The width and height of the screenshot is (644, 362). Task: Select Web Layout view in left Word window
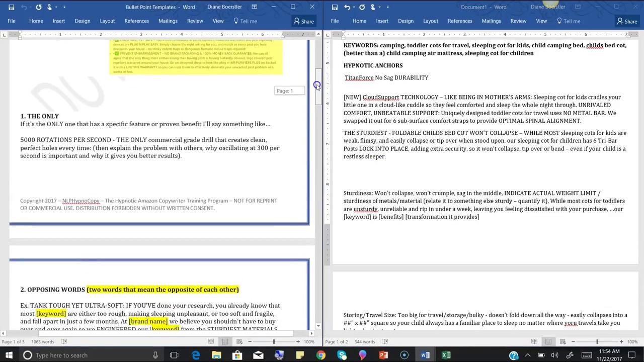point(238,342)
